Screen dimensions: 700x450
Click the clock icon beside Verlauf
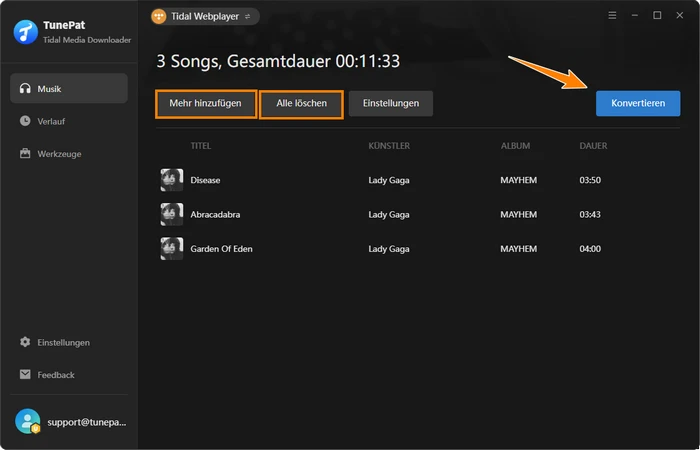[x=25, y=121]
